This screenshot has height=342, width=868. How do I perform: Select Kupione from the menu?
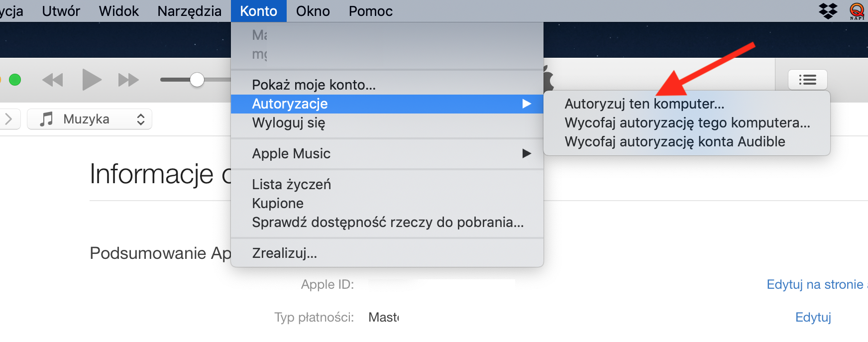(387, 203)
